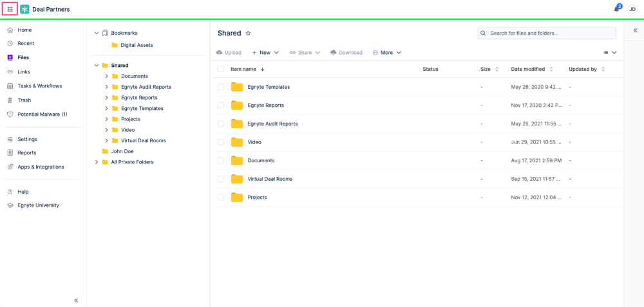Viewport: 644px width, 307px height.
Task: Click the search files and folders field
Action: tap(547, 33)
